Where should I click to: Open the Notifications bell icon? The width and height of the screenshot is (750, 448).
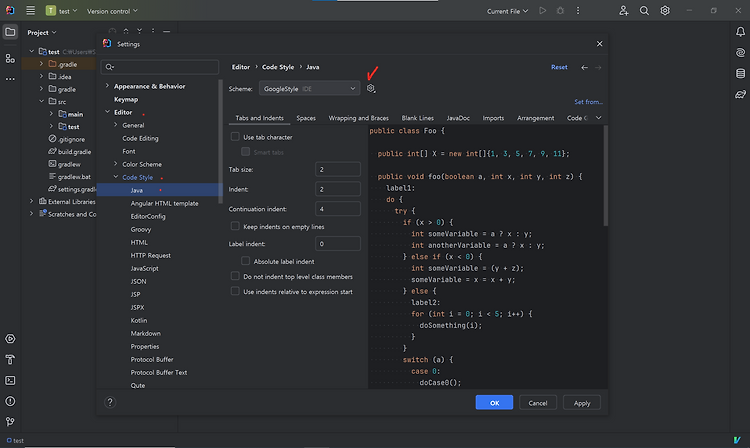[x=740, y=32]
